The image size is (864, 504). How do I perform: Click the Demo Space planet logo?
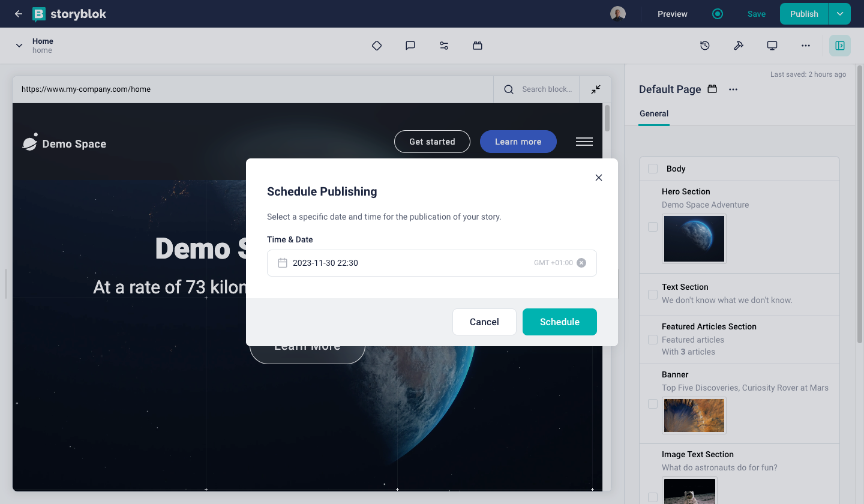(x=30, y=142)
